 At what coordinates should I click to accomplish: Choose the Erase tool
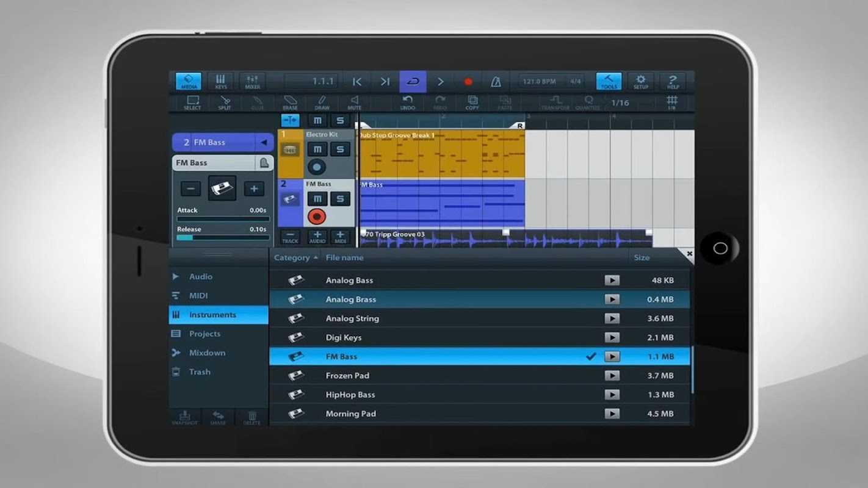(x=290, y=102)
